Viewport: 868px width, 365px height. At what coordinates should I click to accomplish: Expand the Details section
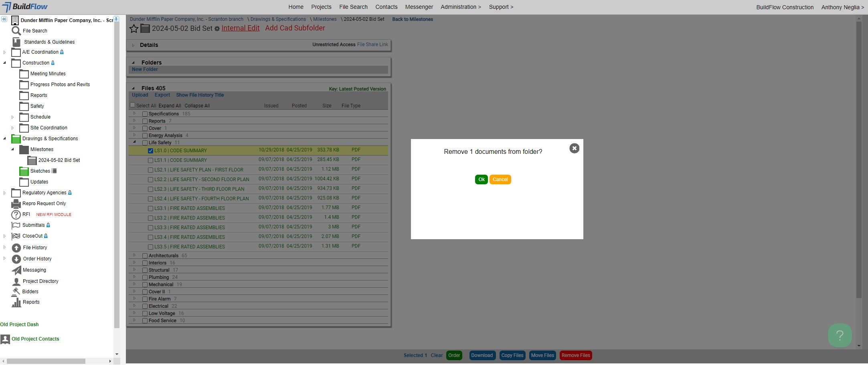134,45
